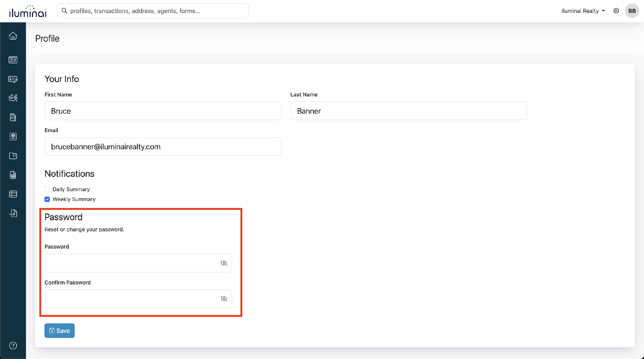This screenshot has height=359, width=644.
Task: Open the ID card profiles icon
Action: tap(13, 60)
